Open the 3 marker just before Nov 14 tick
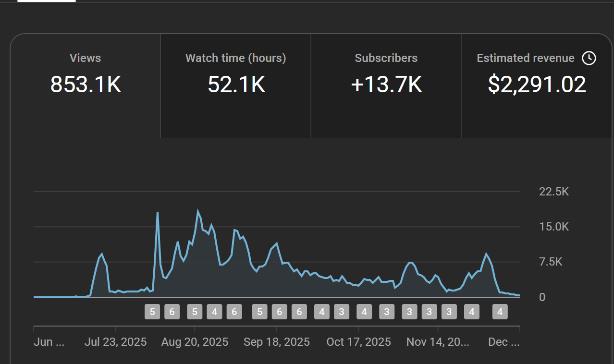 429,312
